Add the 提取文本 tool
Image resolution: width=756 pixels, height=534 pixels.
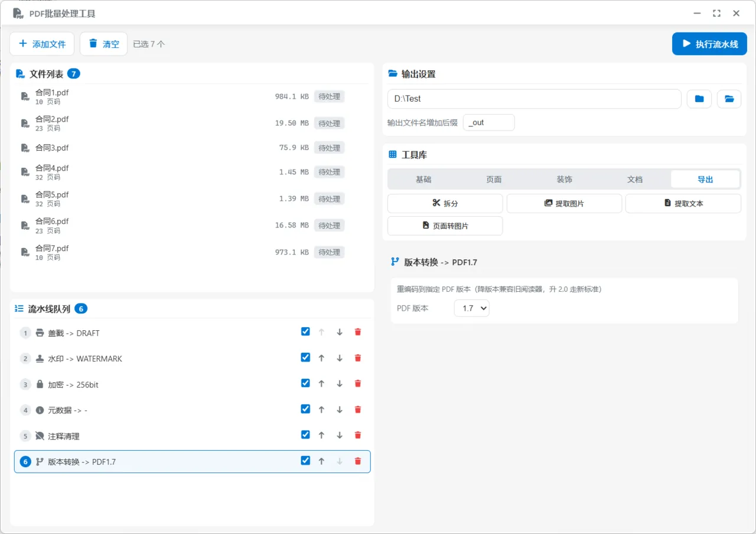(x=683, y=203)
